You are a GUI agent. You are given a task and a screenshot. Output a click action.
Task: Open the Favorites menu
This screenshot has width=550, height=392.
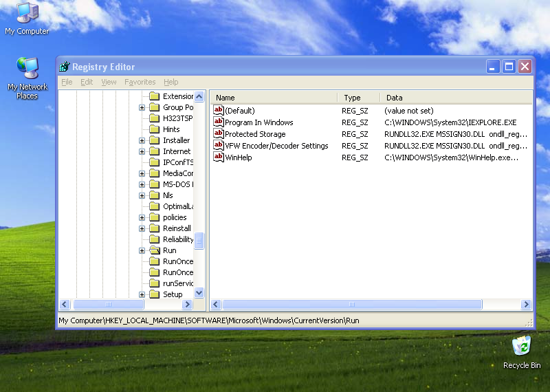[x=140, y=82]
